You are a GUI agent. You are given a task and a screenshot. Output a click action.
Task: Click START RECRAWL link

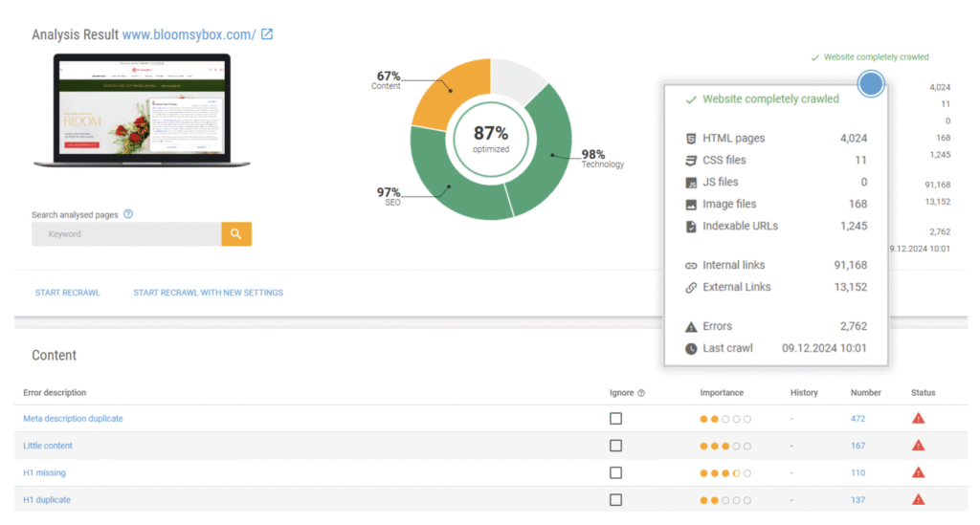point(68,293)
